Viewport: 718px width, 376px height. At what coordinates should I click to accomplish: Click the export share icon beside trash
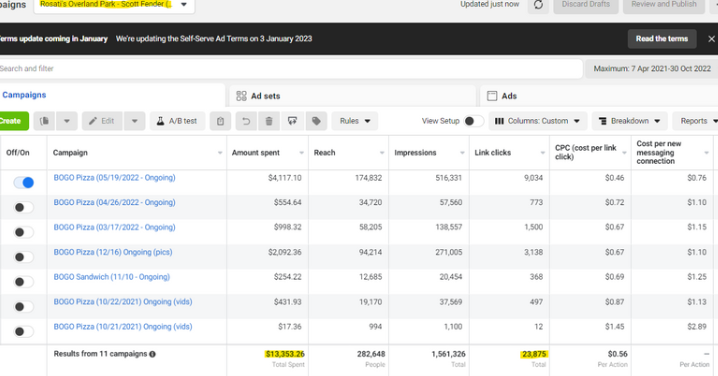coord(292,121)
